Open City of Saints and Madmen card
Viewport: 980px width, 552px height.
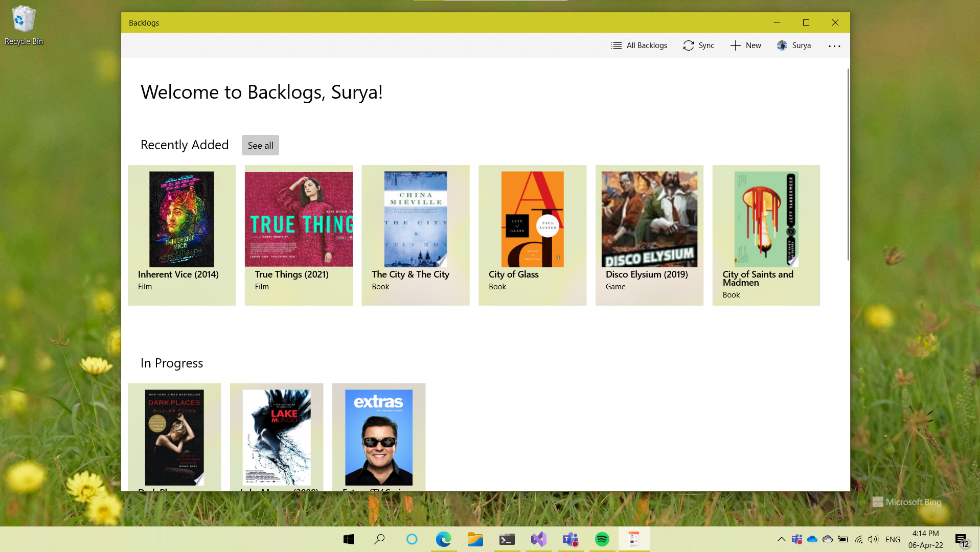[766, 235]
